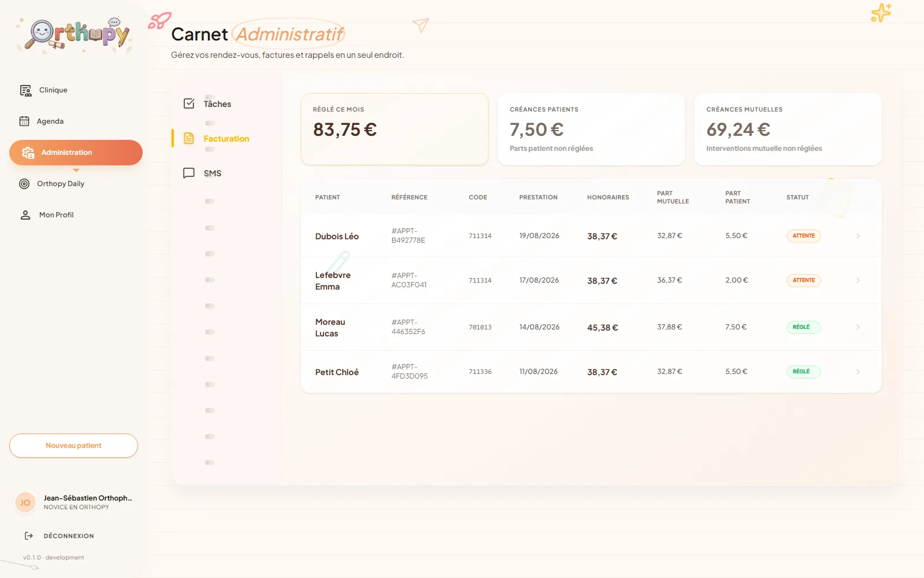This screenshot has height=578, width=924.
Task: Click the prestation date 11/08/2026
Action: tap(538, 372)
